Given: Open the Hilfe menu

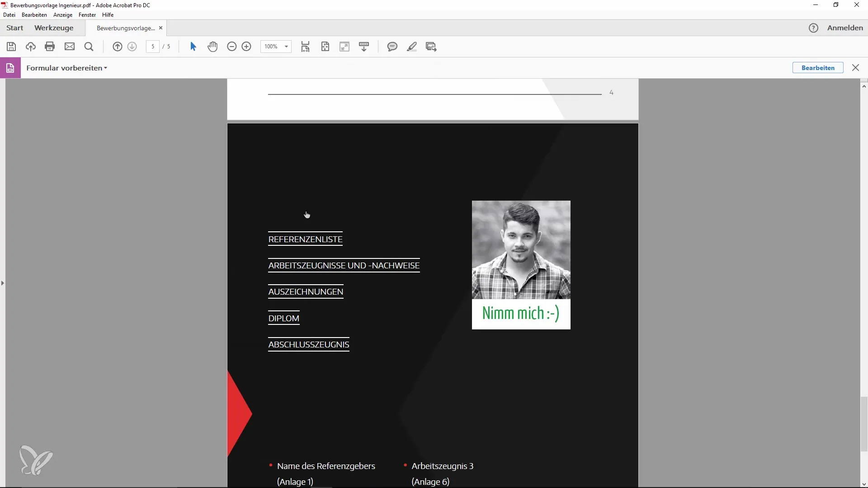Looking at the screenshot, I should tap(108, 15).
